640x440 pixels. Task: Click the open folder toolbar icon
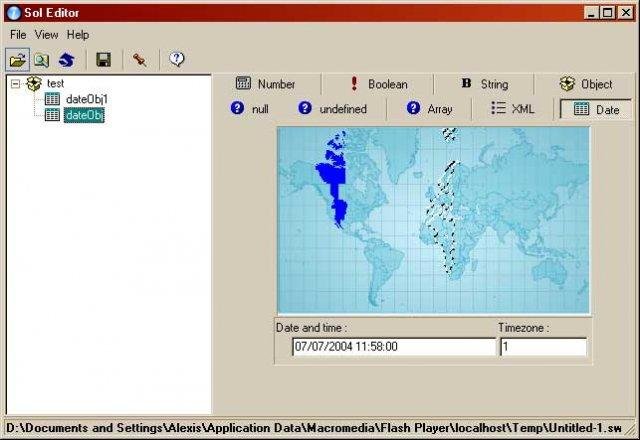coord(18,60)
